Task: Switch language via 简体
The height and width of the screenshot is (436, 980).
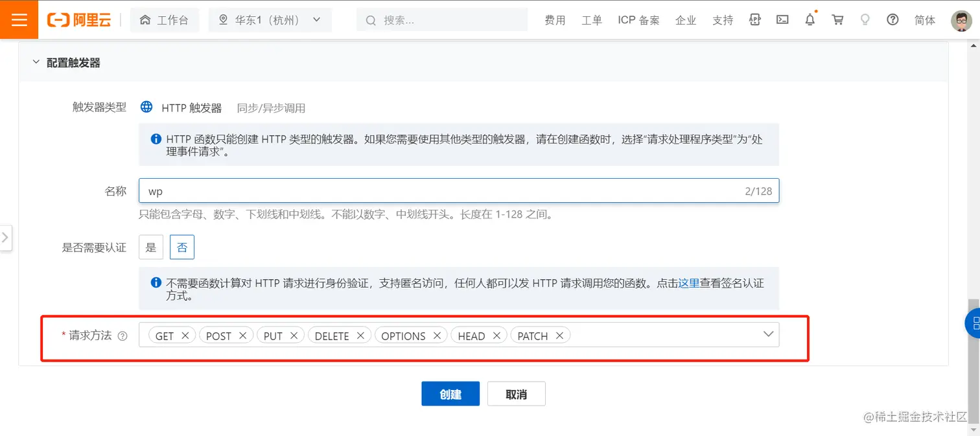Action: click(925, 20)
